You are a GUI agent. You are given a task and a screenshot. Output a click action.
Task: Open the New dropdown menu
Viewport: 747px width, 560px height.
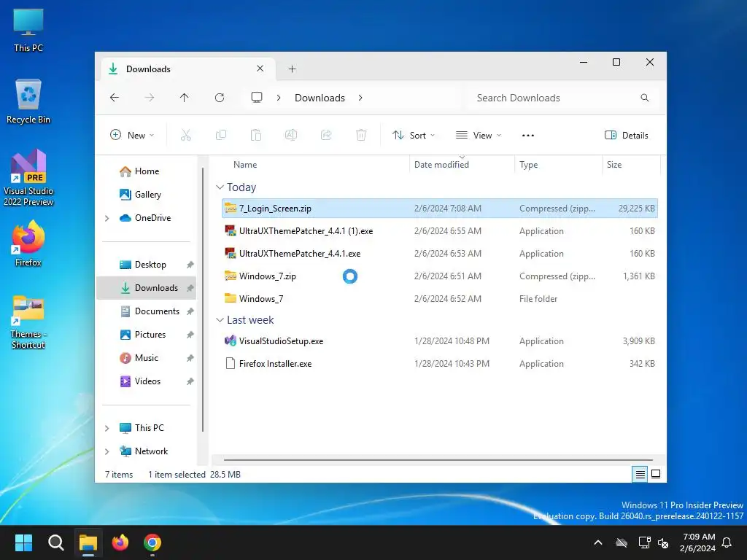(x=132, y=135)
